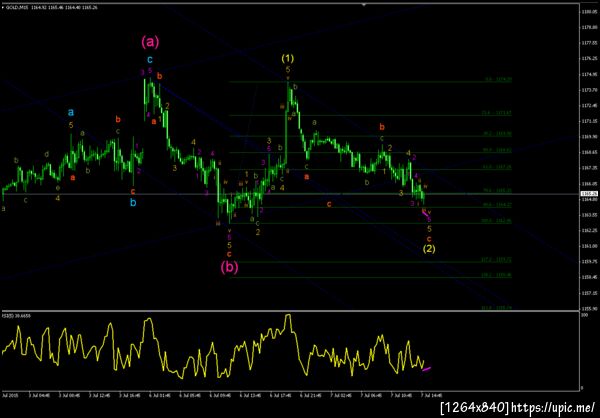600x418 pixels.
Task: Click the 1167.35 price scale value
Action: point(590,168)
